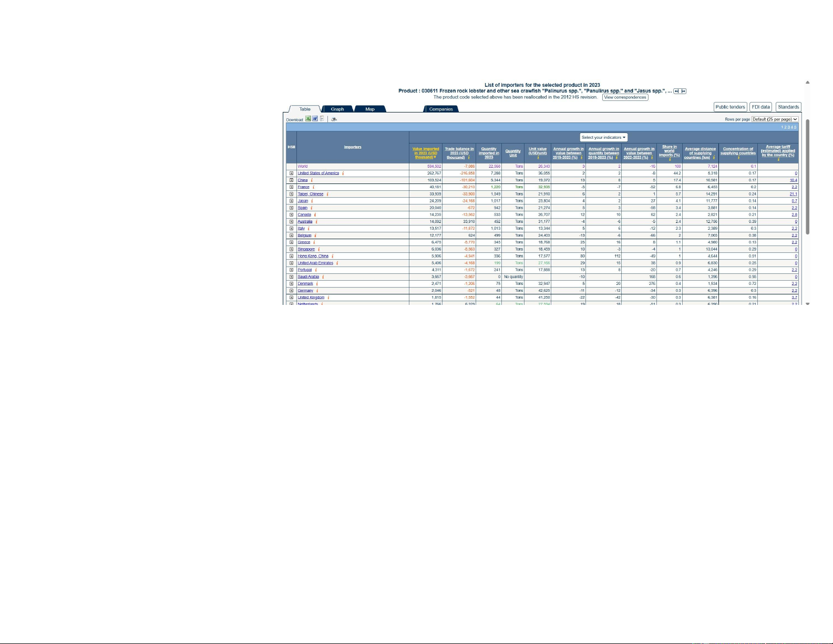
Task: Switch to the Map tab
Action: point(370,109)
